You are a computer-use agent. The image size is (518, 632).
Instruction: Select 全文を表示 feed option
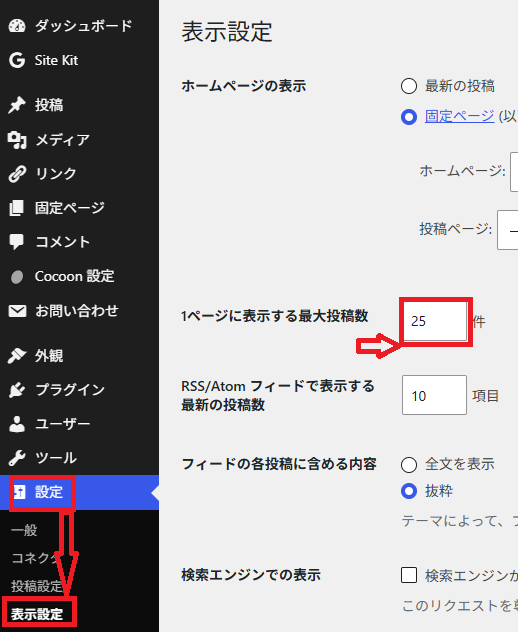(409, 465)
